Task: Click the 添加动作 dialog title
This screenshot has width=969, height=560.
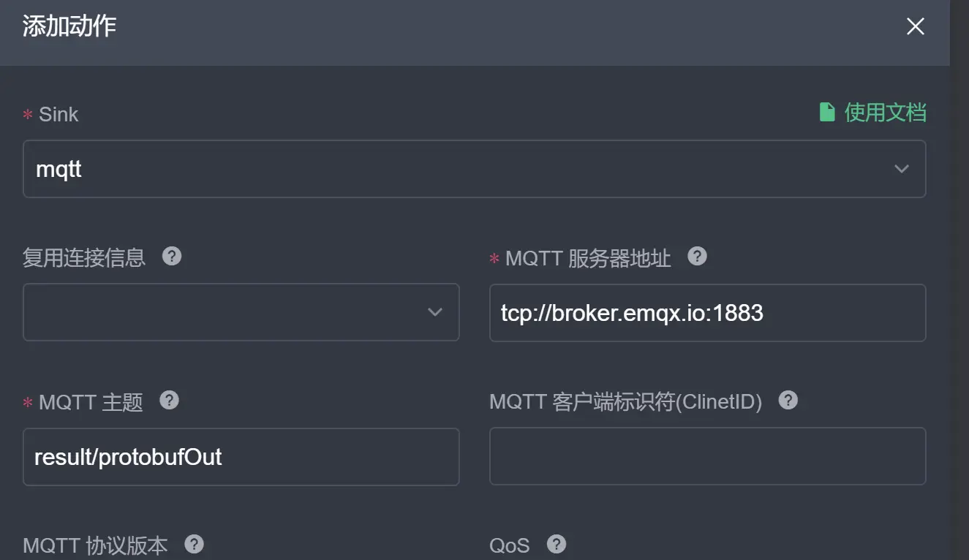Action: click(68, 26)
